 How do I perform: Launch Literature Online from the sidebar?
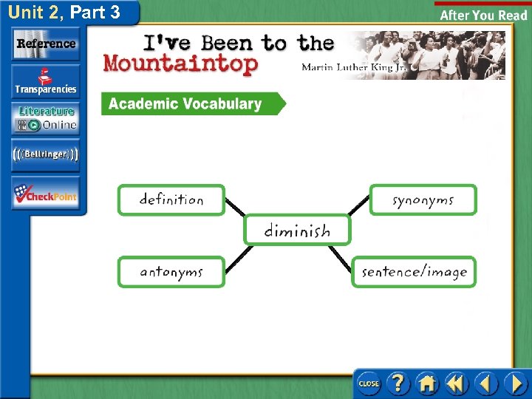(46, 119)
